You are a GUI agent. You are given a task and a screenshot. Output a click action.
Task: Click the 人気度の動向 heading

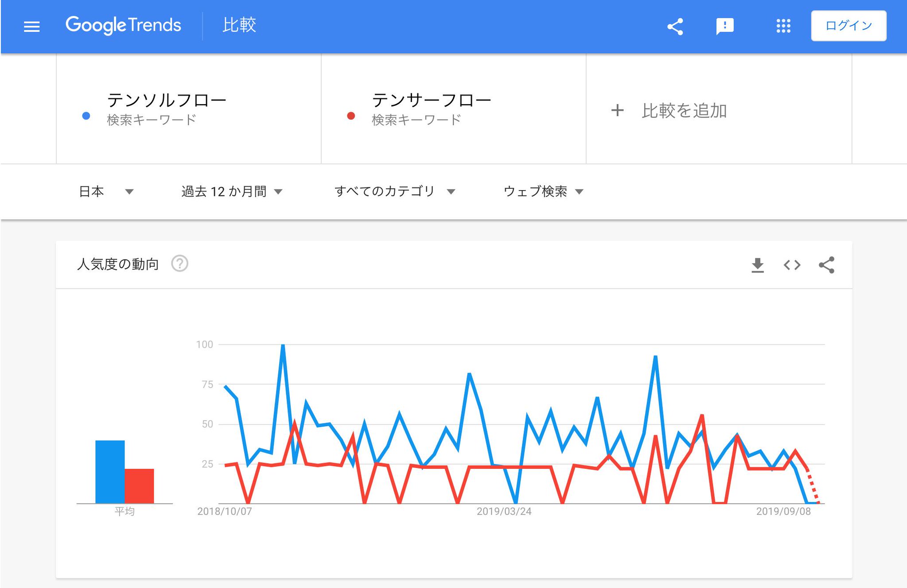[x=118, y=264]
